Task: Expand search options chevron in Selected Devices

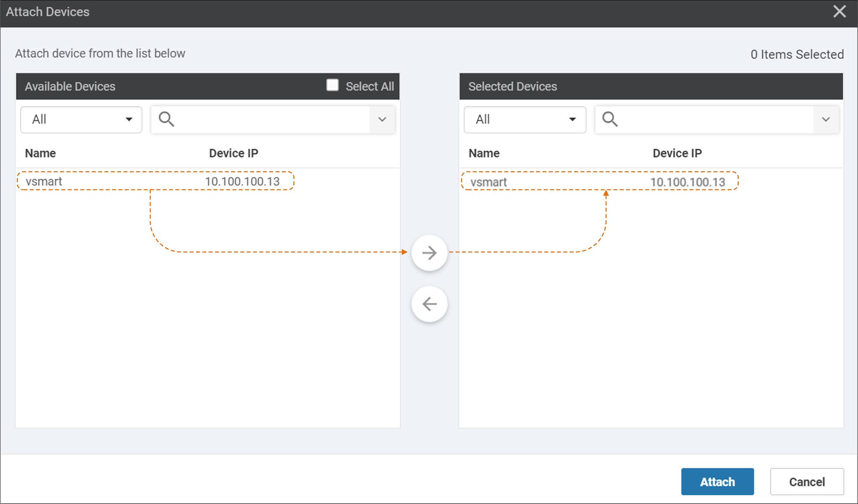Action: tap(826, 119)
